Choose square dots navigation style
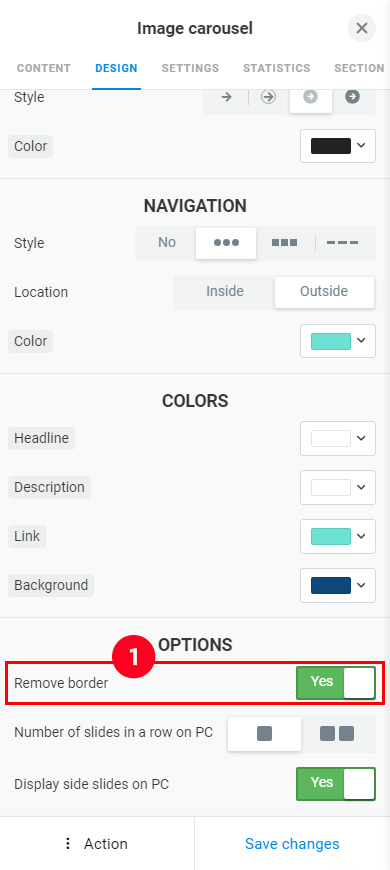The width and height of the screenshot is (390, 870). point(285,243)
